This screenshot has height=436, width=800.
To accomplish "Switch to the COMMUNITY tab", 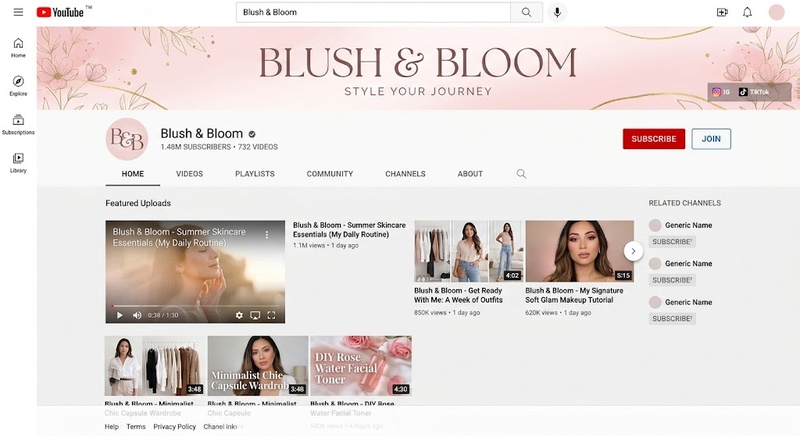I will (330, 174).
